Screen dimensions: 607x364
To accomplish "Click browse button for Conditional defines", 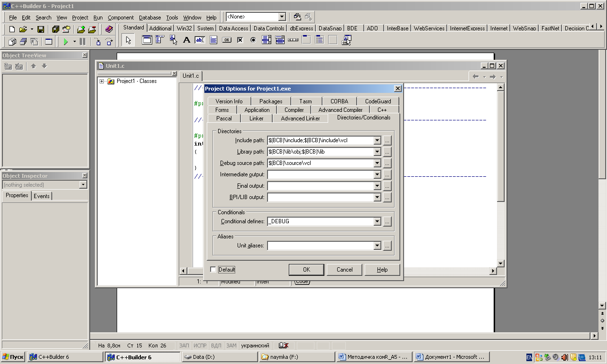I will tap(387, 221).
